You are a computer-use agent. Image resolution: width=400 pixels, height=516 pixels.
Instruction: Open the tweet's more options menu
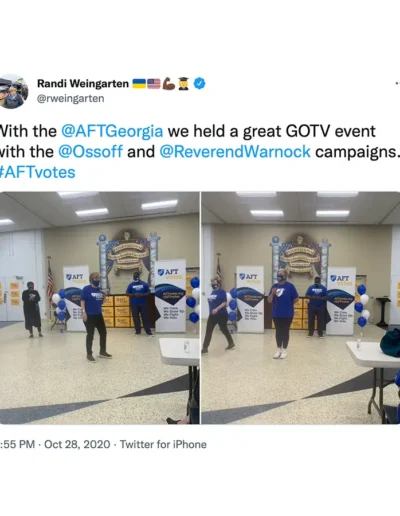pos(397,83)
